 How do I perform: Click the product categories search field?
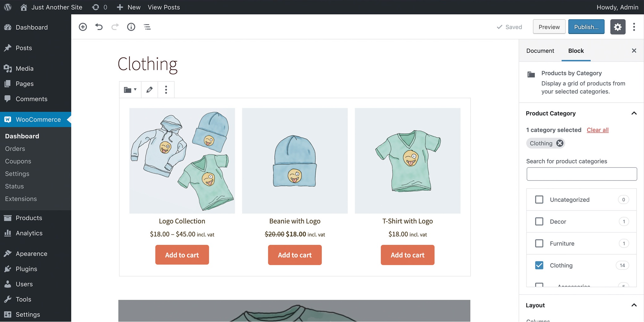[x=581, y=174]
